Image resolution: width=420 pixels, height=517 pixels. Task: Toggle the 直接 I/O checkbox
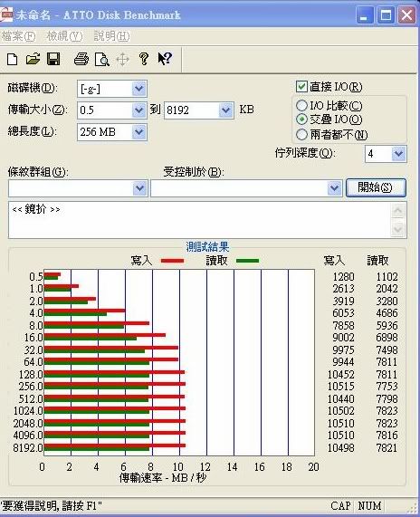pos(301,87)
